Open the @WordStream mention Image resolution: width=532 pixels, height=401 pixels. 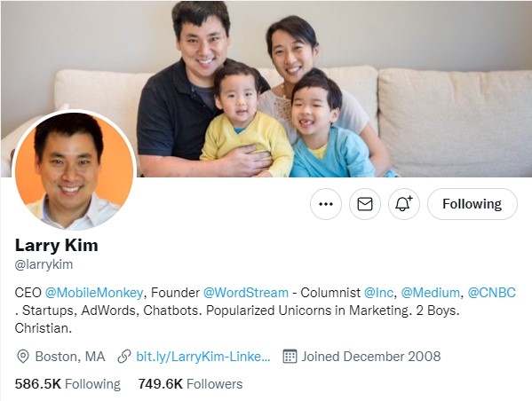(246, 293)
